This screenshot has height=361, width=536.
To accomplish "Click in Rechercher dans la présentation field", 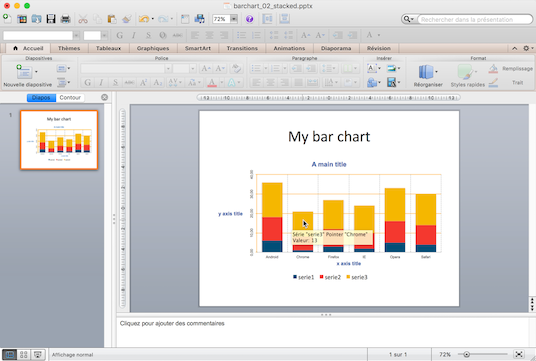I will coord(474,19).
